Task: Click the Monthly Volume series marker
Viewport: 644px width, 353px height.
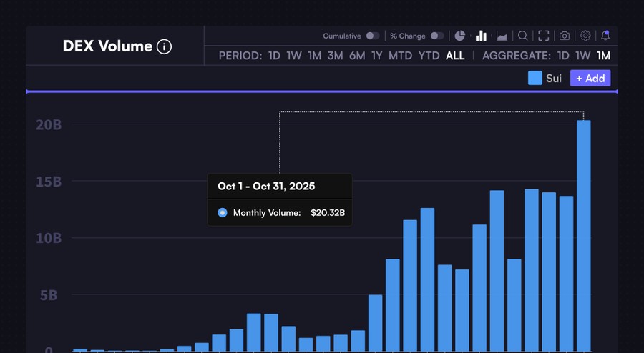Action: click(x=223, y=212)
